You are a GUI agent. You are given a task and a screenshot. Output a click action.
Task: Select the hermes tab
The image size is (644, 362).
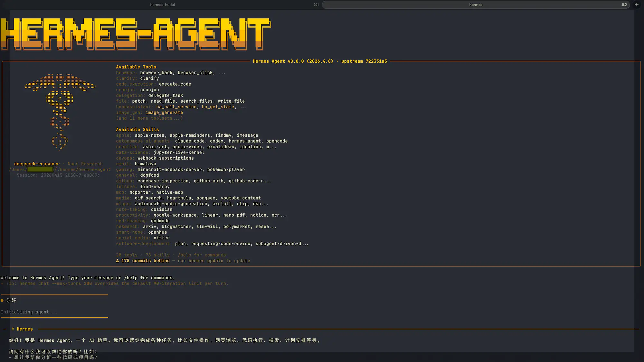point(476,5)
